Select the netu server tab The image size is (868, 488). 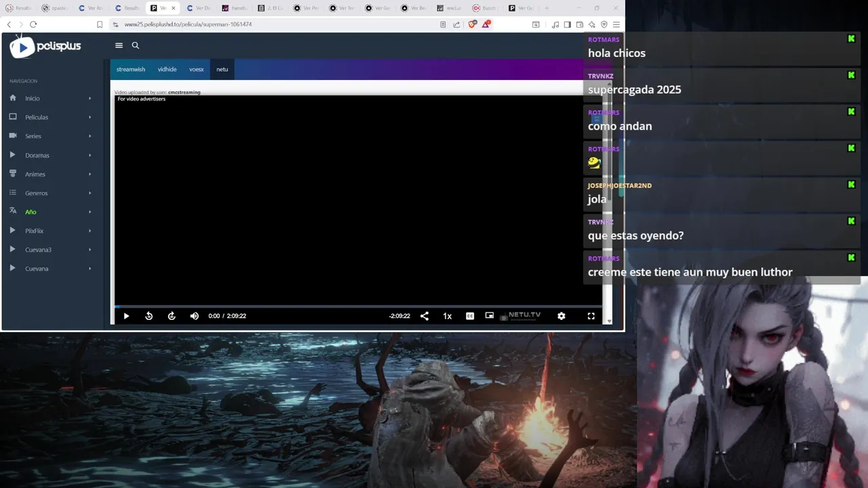coord(222,69)
